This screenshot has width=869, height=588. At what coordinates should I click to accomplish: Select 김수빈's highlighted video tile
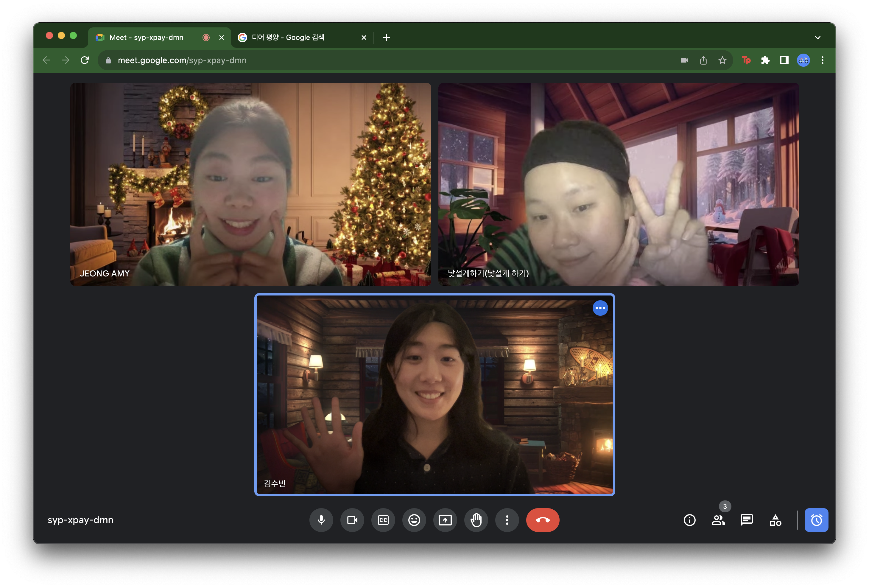click(x=434, y=395)
